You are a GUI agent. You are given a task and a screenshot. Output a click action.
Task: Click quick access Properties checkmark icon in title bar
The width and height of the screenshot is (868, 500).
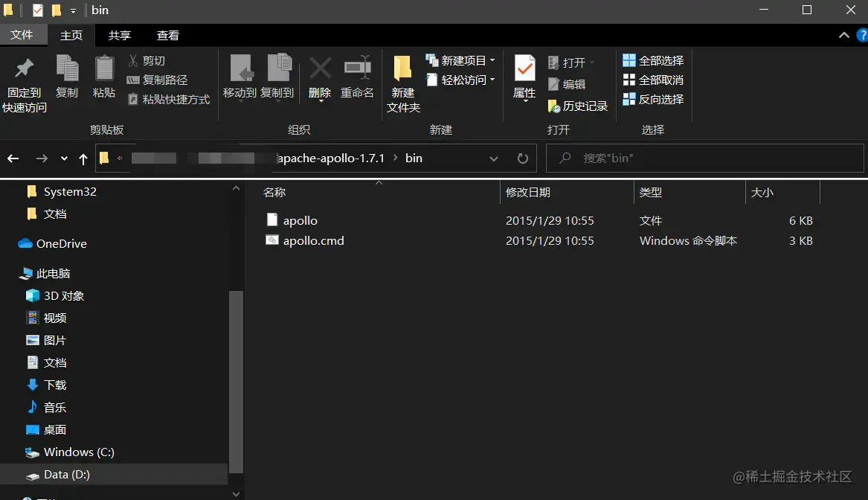[38, 10]
